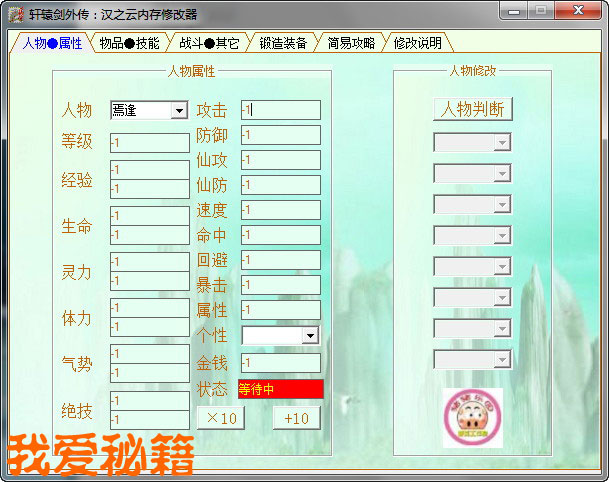Open the 战斗●其它 tab
Image resolution: width=609 pixels, height=482 pixels.
click(209, 43)
